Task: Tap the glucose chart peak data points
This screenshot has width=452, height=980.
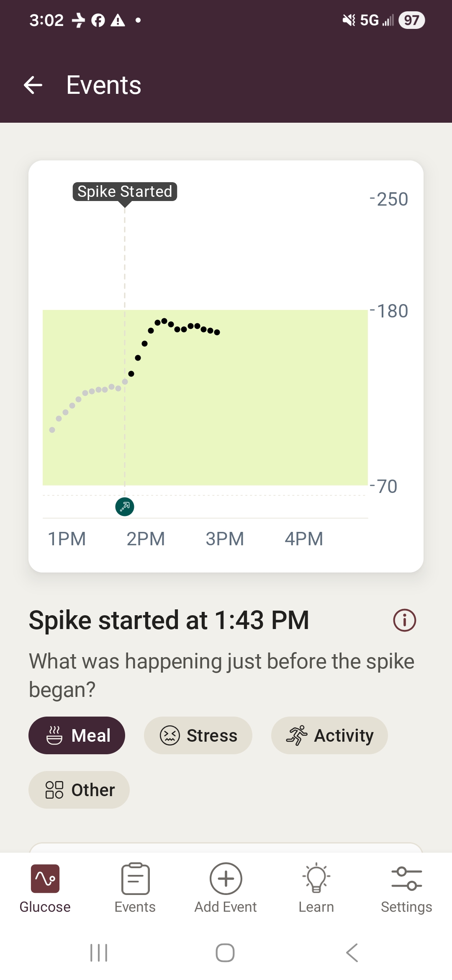Action: point(164,321)
